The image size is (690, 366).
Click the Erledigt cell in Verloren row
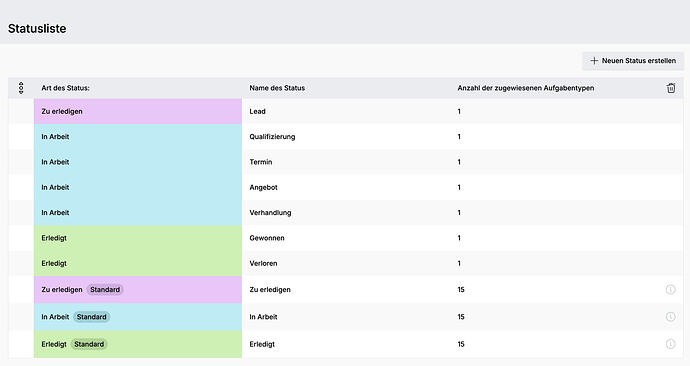(x=138, y=264)
